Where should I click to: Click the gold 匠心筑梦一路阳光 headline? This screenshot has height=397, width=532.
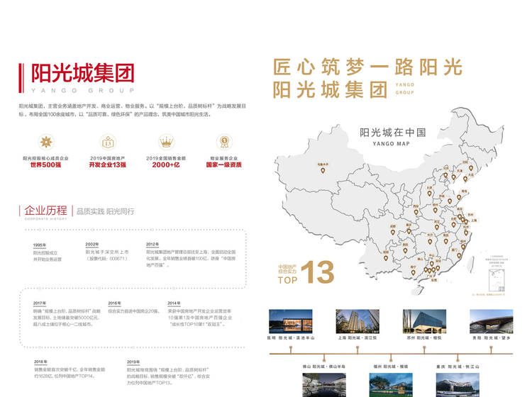pyautogui.click(x=367, y=67)
